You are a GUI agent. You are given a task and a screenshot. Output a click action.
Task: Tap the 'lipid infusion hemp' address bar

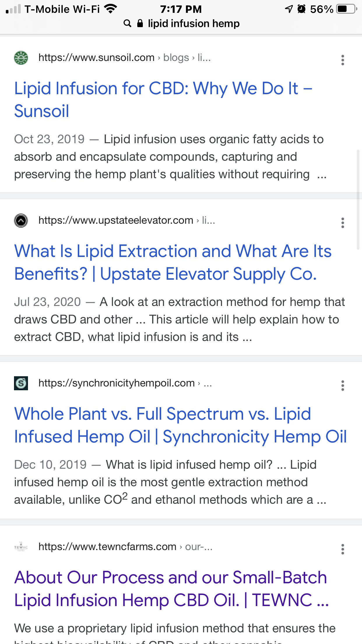194,23
